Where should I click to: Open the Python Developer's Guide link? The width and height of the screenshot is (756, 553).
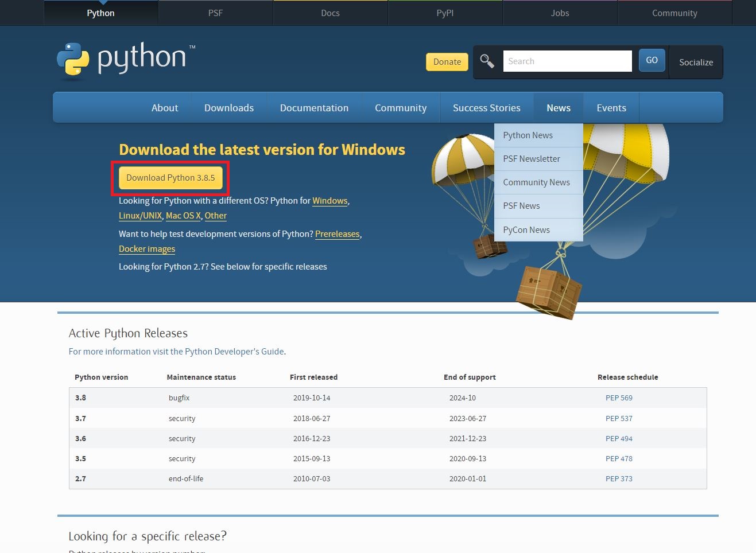pyautogui.click(x=234, y=352)
